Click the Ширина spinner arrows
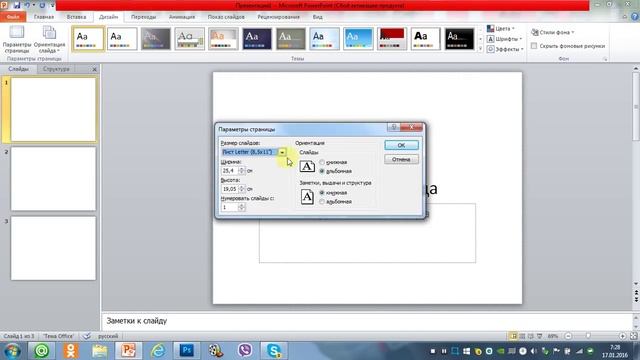640x360 pixels. [242, 171]
